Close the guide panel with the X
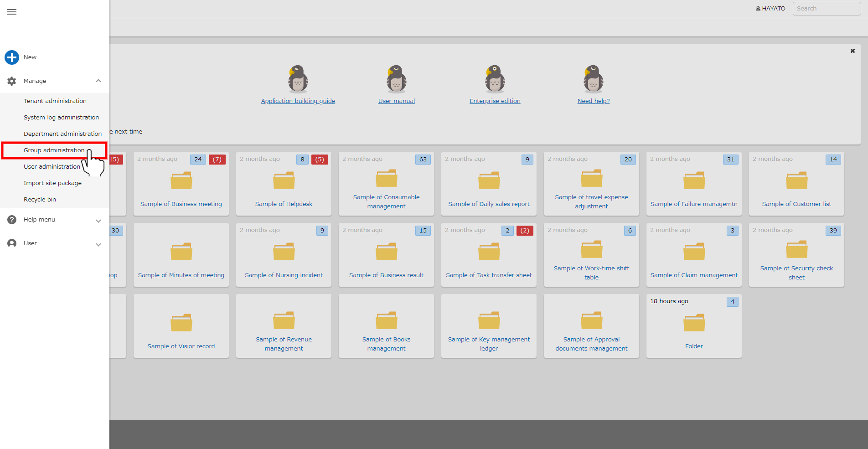 click(852, 51)
